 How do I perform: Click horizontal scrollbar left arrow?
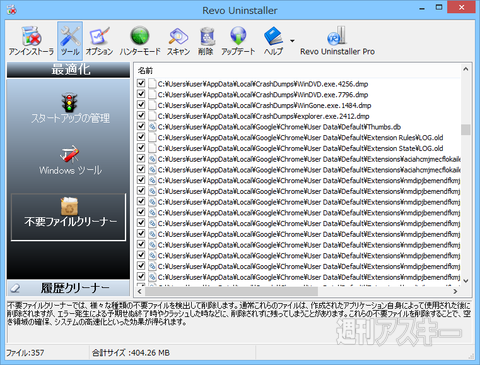pyautogui.click(x=140, y=291)
